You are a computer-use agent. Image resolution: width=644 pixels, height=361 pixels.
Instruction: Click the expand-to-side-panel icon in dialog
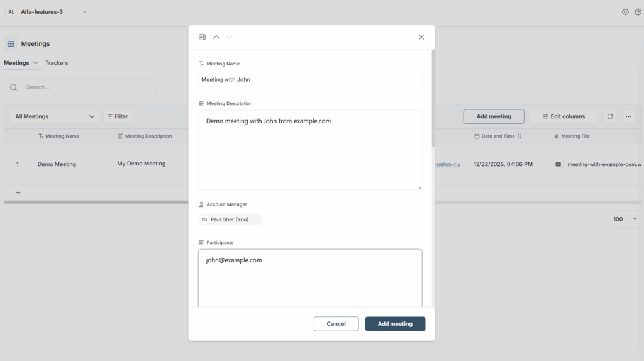tap(202, 37)
